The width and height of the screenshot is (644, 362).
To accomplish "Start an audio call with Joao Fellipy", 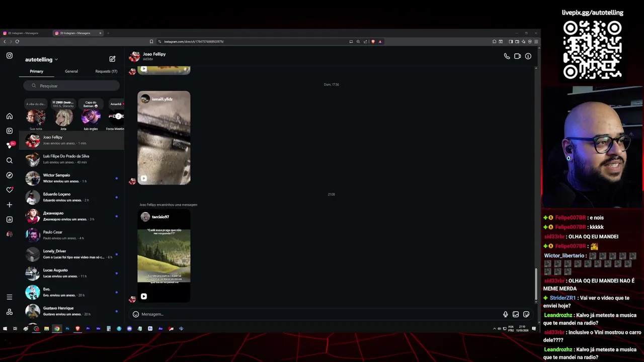I will pos(507,56).
